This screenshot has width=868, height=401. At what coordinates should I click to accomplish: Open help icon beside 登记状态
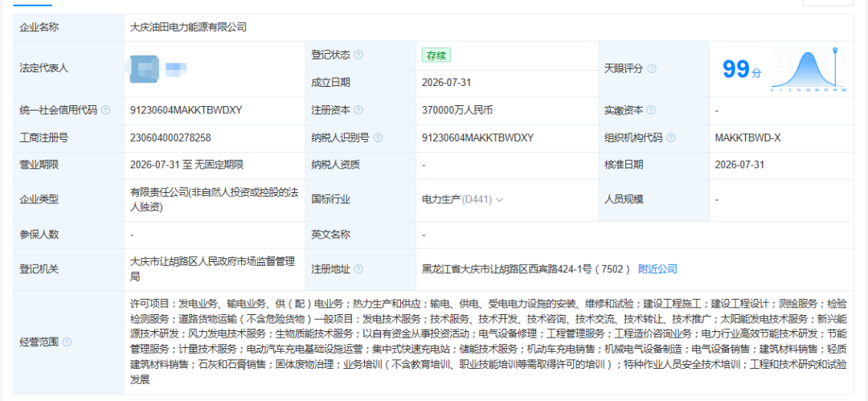(358, 55)
